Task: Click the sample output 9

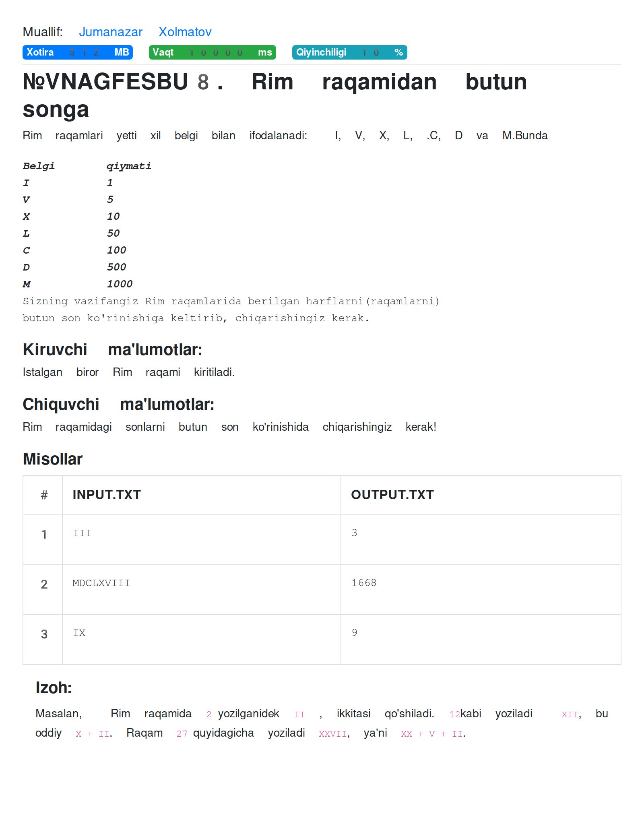Action: pos(354,633)
